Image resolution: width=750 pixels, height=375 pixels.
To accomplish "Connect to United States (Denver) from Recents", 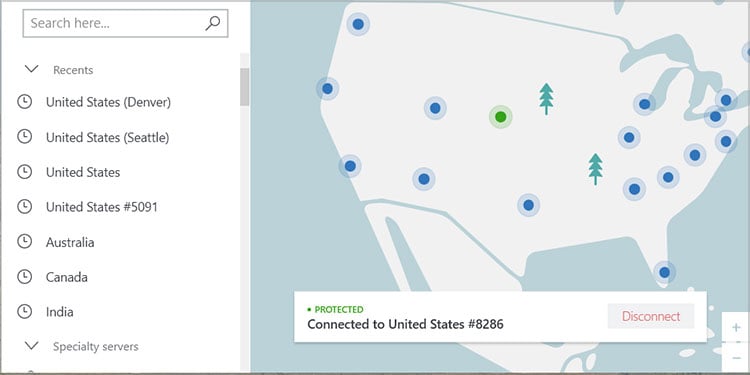I will (108, 102).
